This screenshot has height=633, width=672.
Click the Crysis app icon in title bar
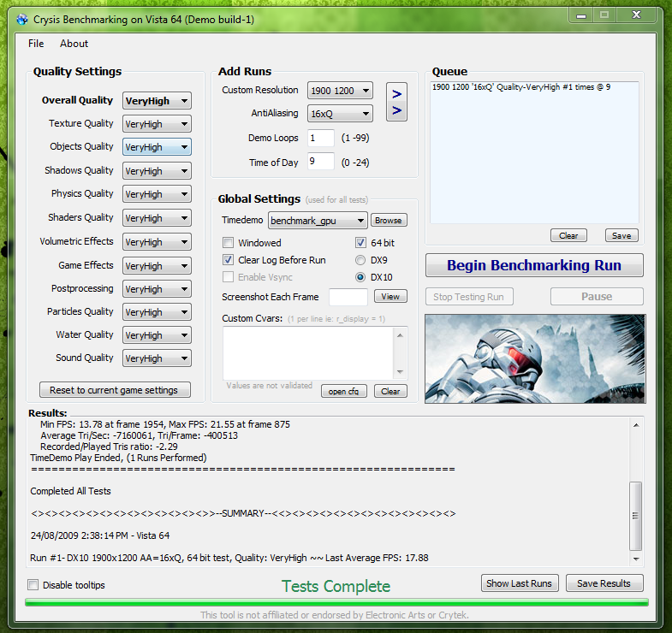(22, 20)
